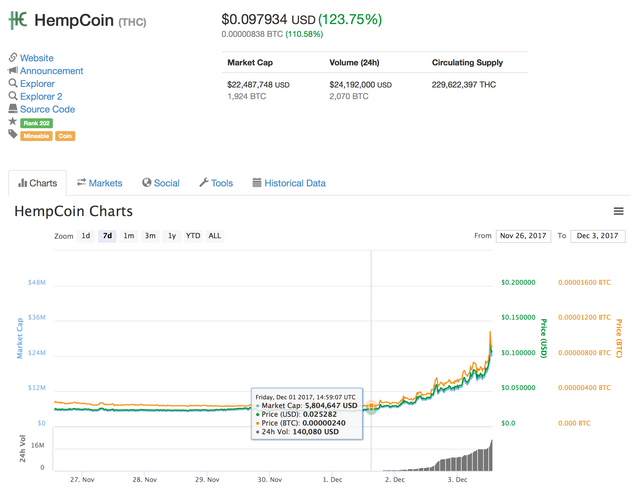
Task: Switch to the Tools tab
Action: tap(216, 183)
